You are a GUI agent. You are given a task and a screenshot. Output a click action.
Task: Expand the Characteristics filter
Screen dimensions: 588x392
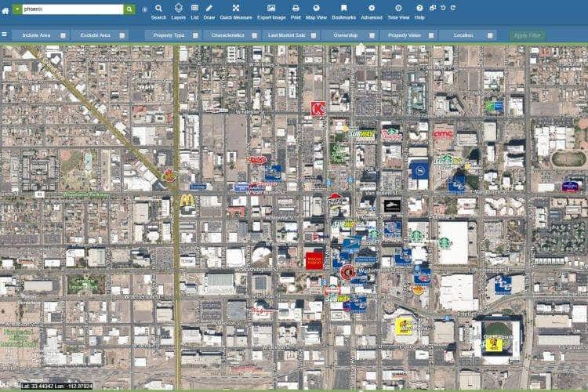coord(232,35)
